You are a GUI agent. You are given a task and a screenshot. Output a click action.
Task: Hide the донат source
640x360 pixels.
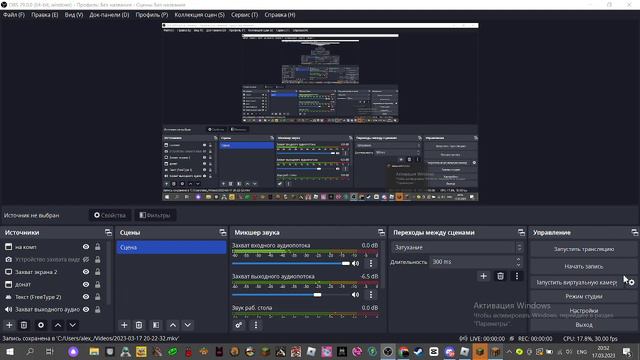point(86,284)
